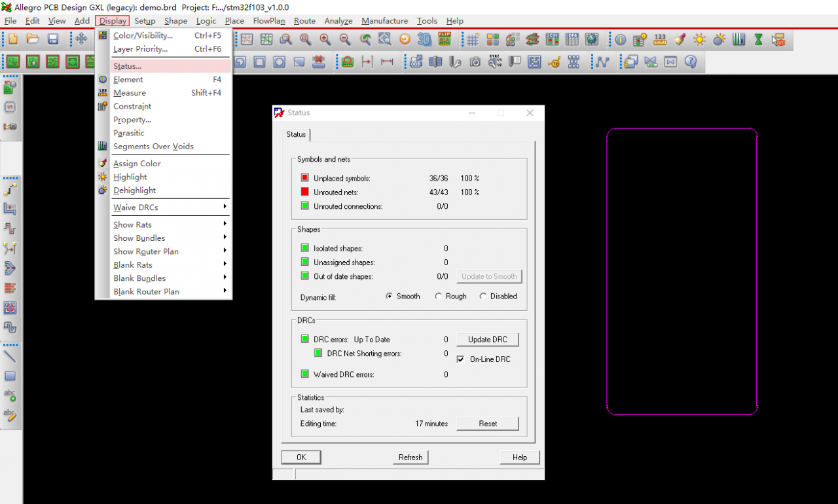
Task: Click the red X delete icon
Action: 319,62
